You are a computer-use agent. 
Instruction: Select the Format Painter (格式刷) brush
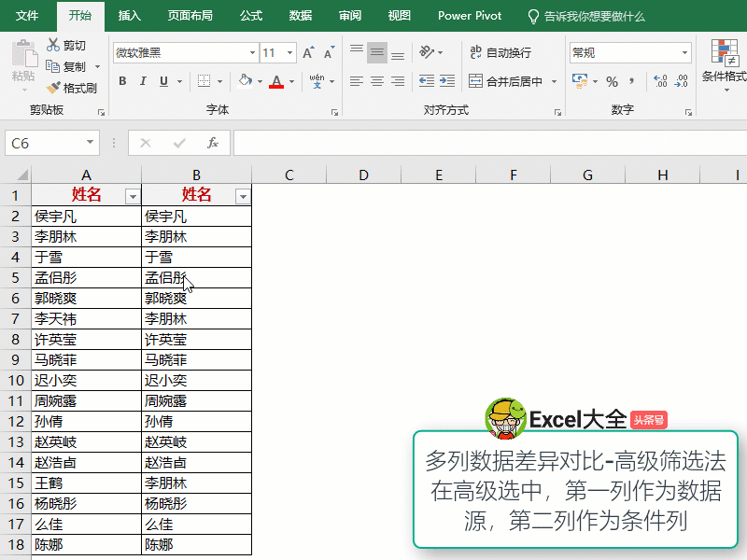[x=53, y=88]
